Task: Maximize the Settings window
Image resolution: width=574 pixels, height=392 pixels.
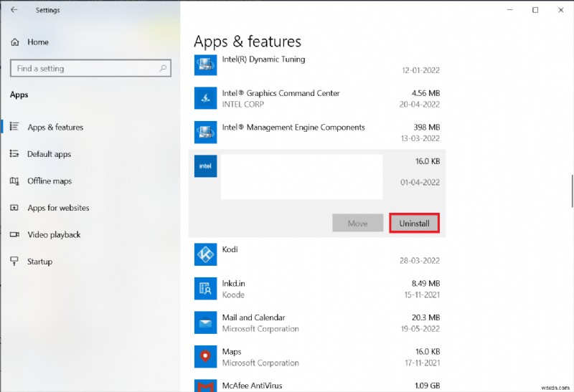Action: point(535,10)
